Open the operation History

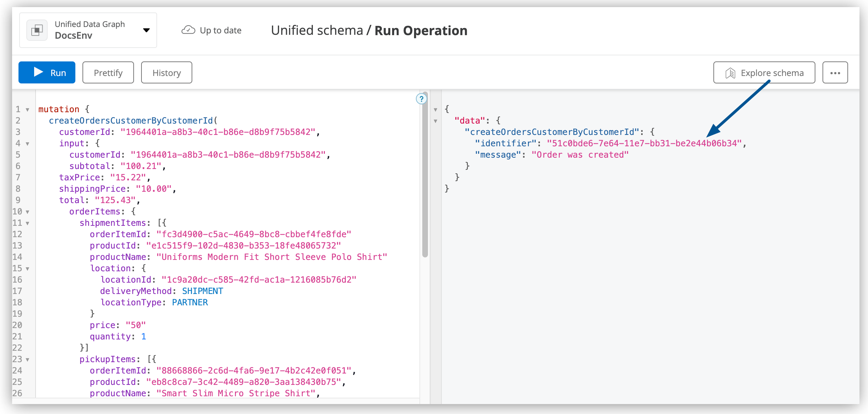pos(166,72)
